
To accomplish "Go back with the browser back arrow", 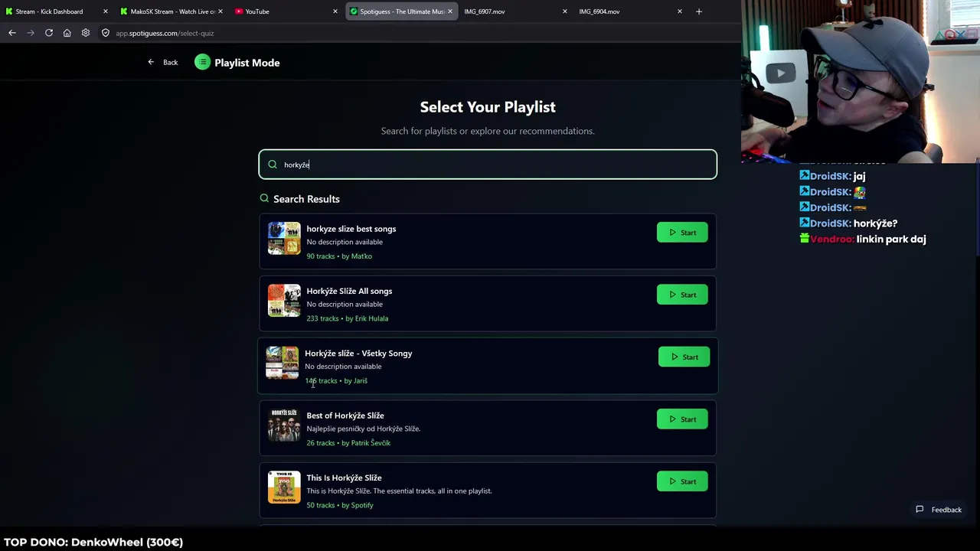I will 12,33.
